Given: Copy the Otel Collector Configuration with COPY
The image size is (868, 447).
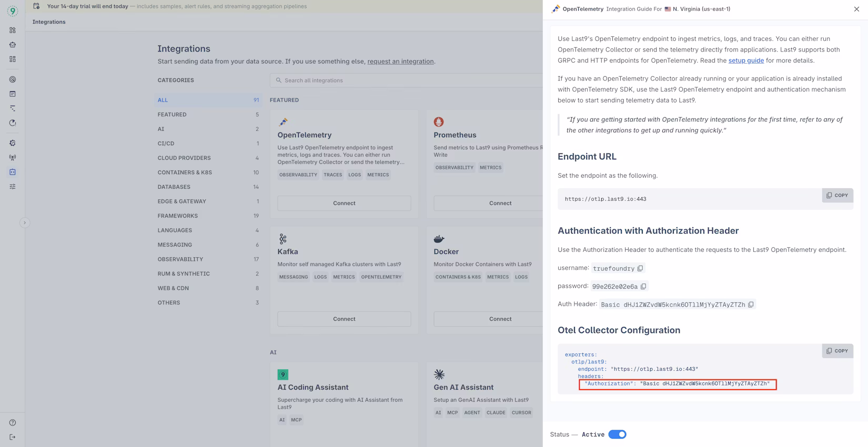Looking at the screenshot, I should pyautogui.click(x=837, y=351).
